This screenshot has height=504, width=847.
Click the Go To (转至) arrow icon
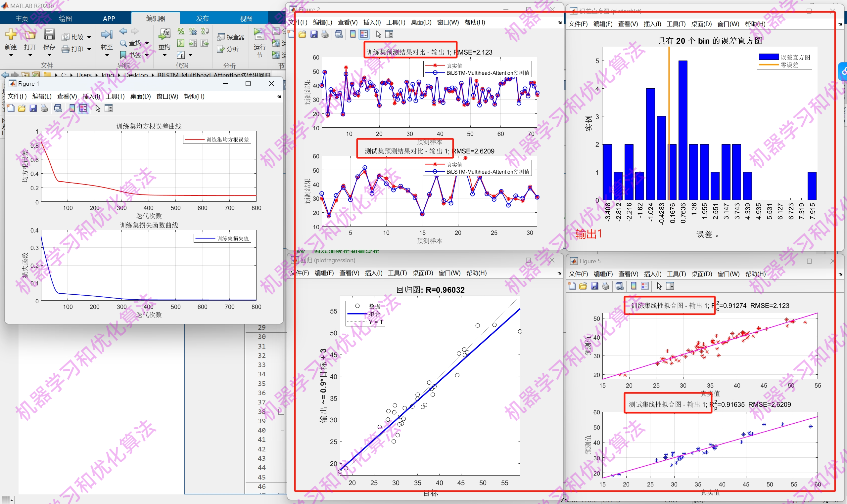tap(107, 34)
